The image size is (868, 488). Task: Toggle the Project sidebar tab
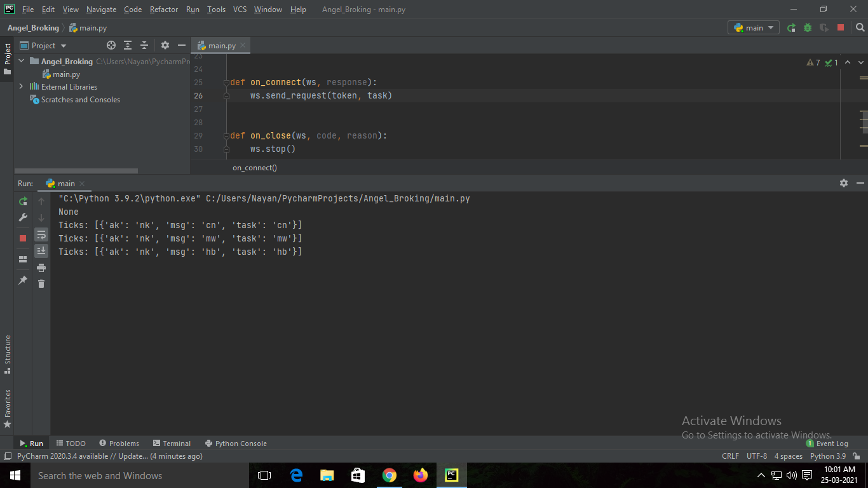(7, 59)
